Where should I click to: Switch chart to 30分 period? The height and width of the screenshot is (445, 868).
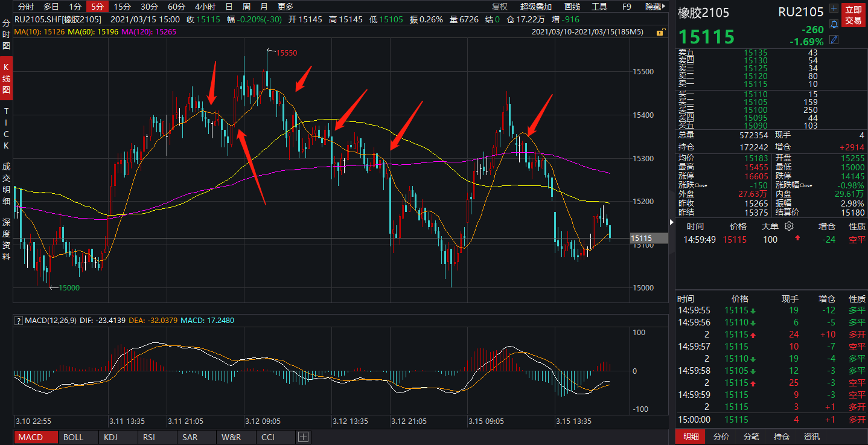tap(149, 7)
